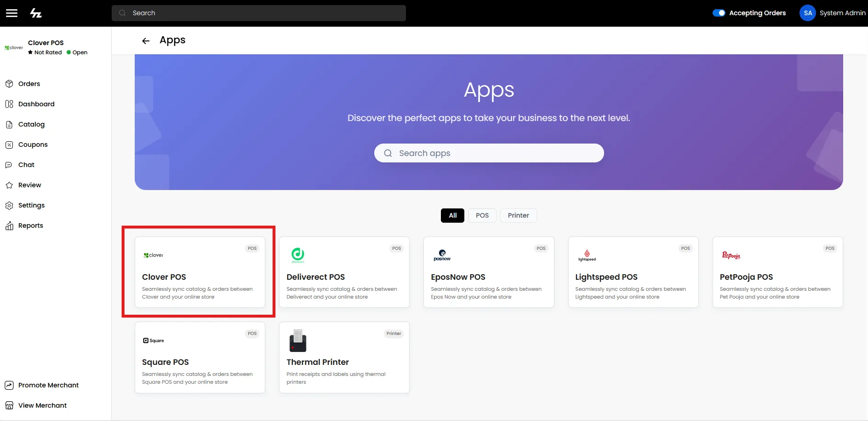868x421 pixels.
Task: Open the Lightspeed POS app card
Action: point(633,272)
